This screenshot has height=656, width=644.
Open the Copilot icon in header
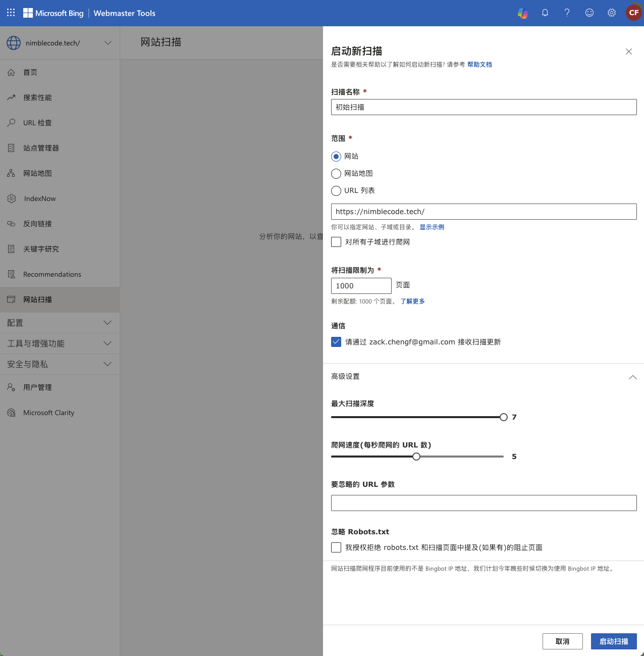[523, 13]
